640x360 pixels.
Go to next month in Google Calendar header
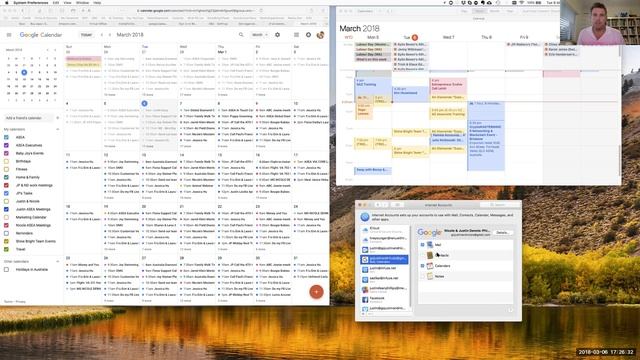coord(109,35)
